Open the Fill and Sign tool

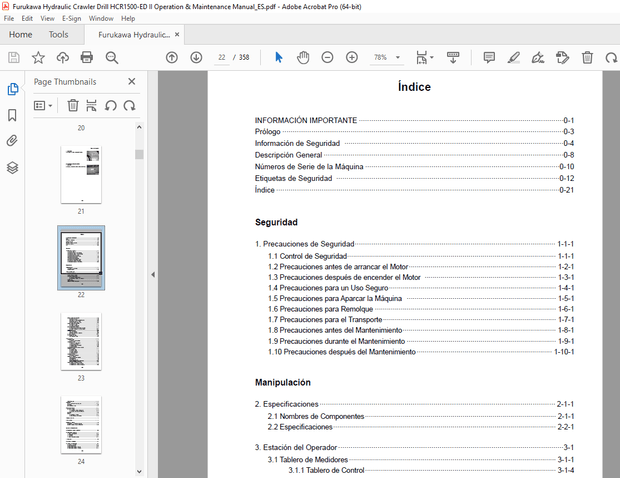tap(538, 58)
